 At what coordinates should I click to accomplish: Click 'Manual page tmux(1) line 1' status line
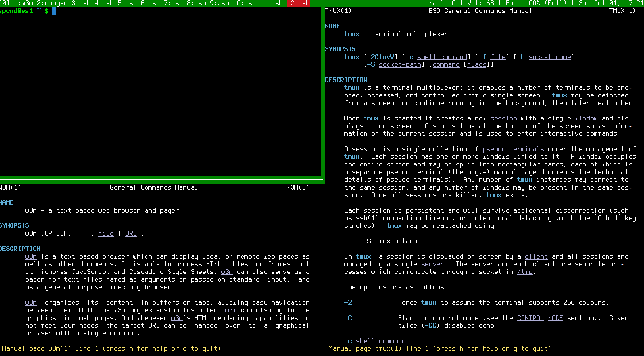point(440,349)
